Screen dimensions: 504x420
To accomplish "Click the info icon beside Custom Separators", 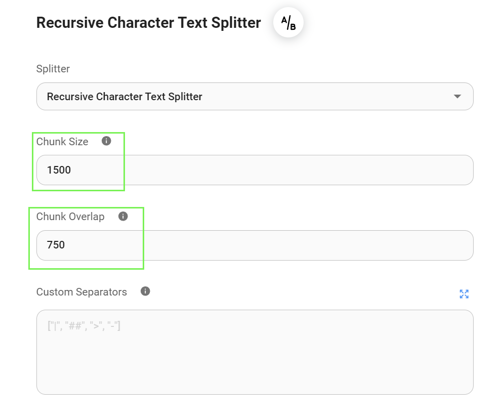I will [145, 291].
